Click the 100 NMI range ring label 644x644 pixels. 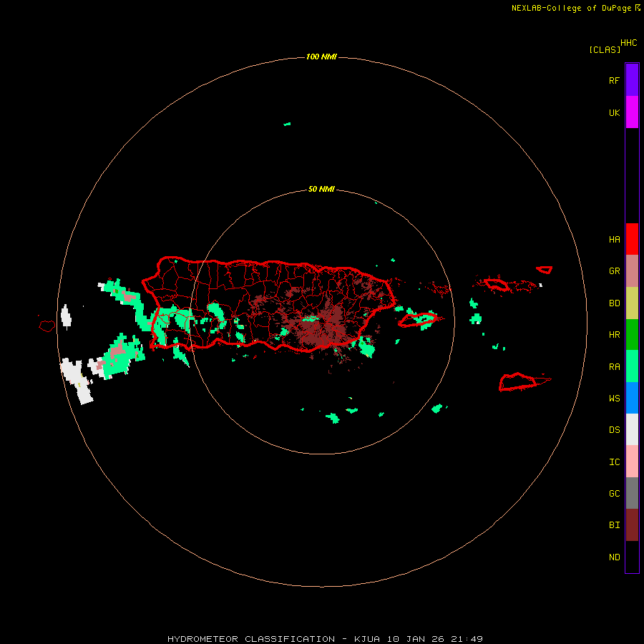tap(321, 57)
